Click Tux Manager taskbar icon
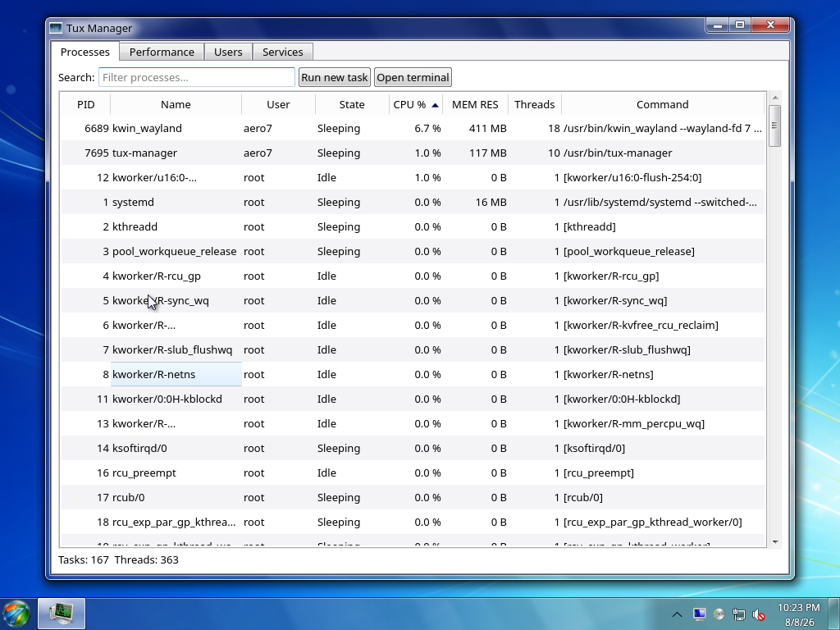Screen dimensions: 840x630 point(62,614)
